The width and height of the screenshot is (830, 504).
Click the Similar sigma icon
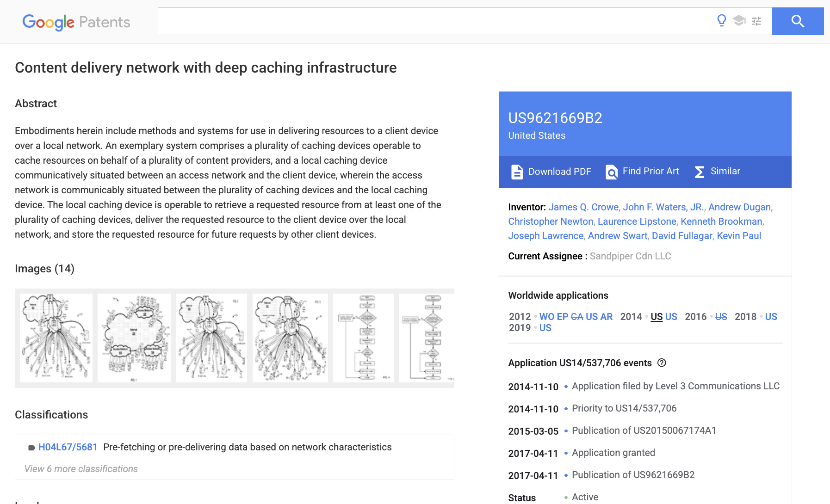click(700, 172)
